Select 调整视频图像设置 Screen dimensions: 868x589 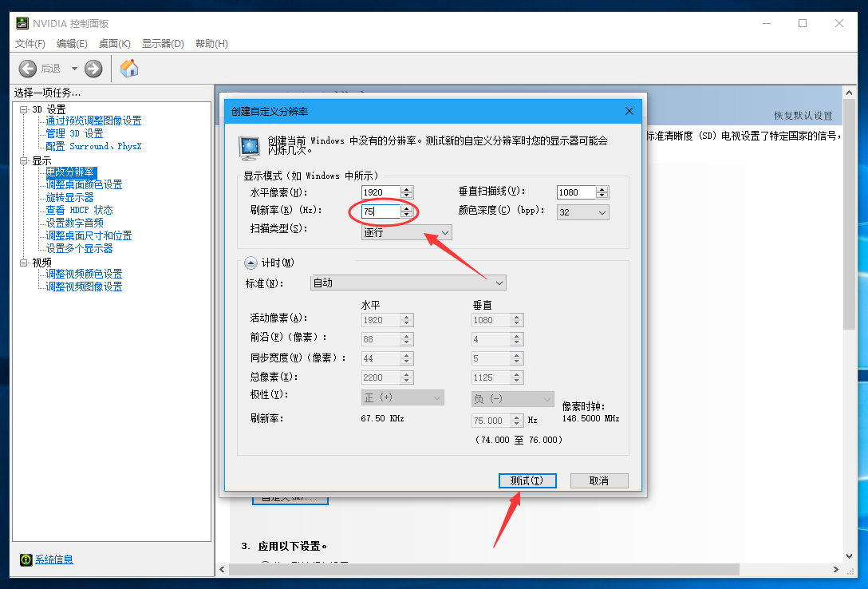(84, 287)
